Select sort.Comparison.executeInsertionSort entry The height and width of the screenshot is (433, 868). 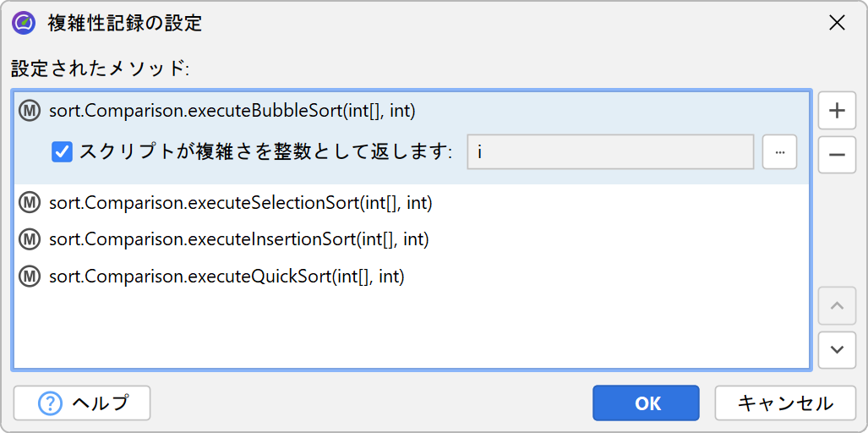click(x=239, y=239)
